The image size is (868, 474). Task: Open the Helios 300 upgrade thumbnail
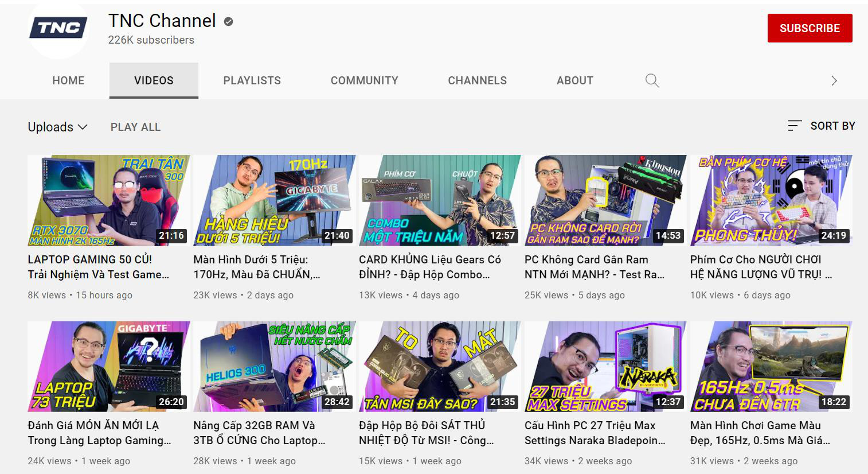pyautogui.click(x=274, y=366)
